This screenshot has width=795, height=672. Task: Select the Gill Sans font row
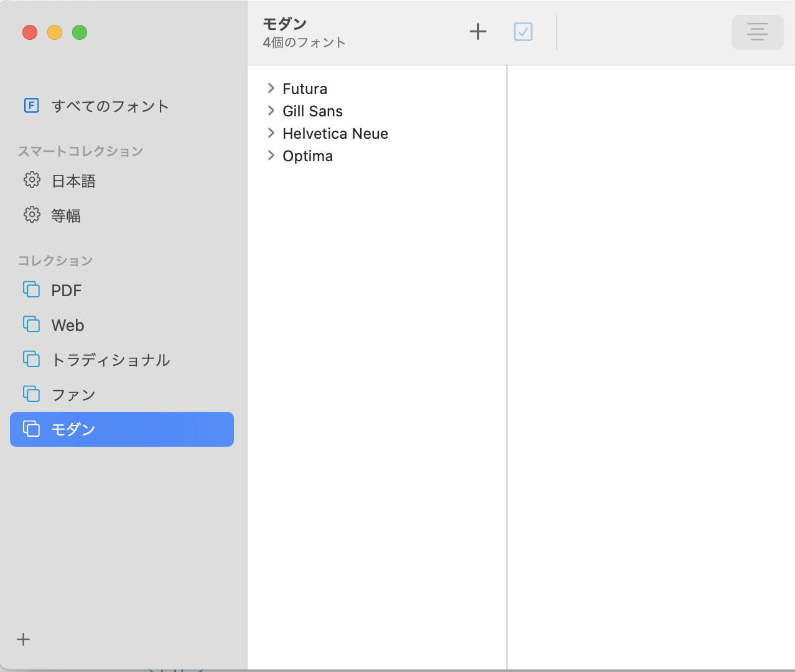click(377, 111)
